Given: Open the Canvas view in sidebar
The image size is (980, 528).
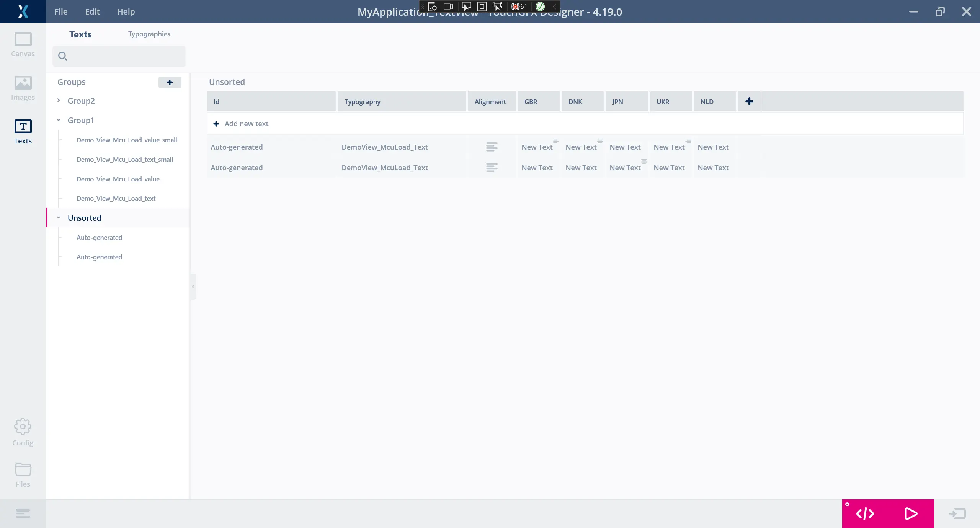Looking at the screenshot, I should click(x=23, y=44).
